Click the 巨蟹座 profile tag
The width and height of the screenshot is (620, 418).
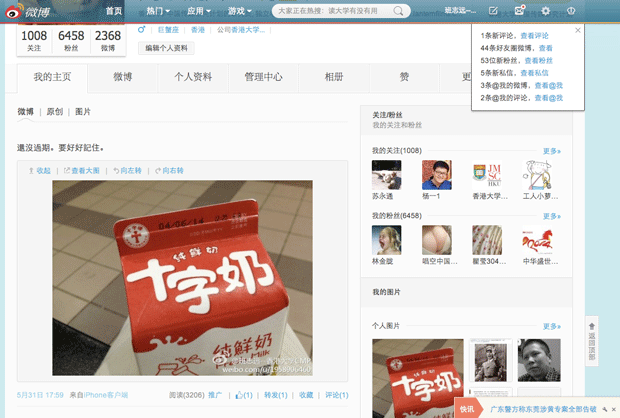[x=168, y=30]
